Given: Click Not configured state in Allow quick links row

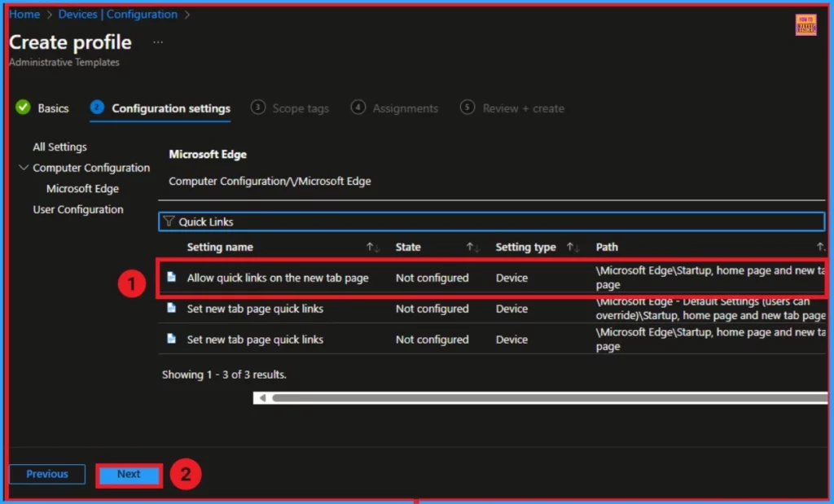Looking at the screenshot, I should tap(432, 278).
